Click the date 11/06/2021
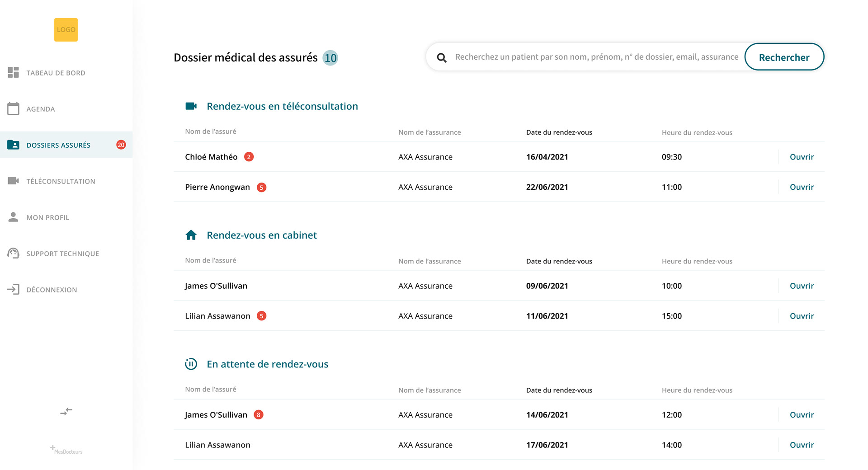Viewport: 868px width, 470px height. click(x=547, y=316)
